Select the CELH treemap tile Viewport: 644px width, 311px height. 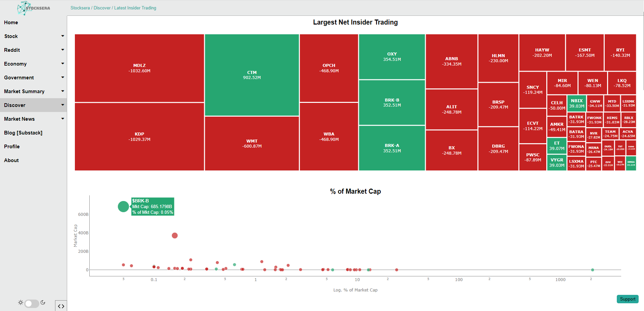(x=557, y=106)
